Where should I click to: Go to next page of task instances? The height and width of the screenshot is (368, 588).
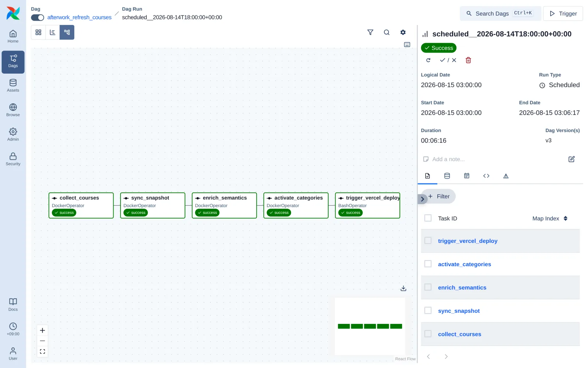tap(446, 357)
